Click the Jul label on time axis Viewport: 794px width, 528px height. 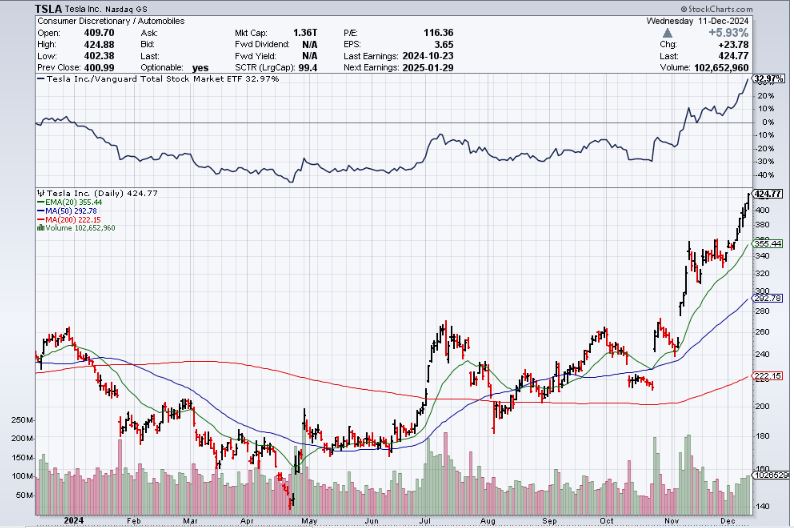[x=425, y=521]
